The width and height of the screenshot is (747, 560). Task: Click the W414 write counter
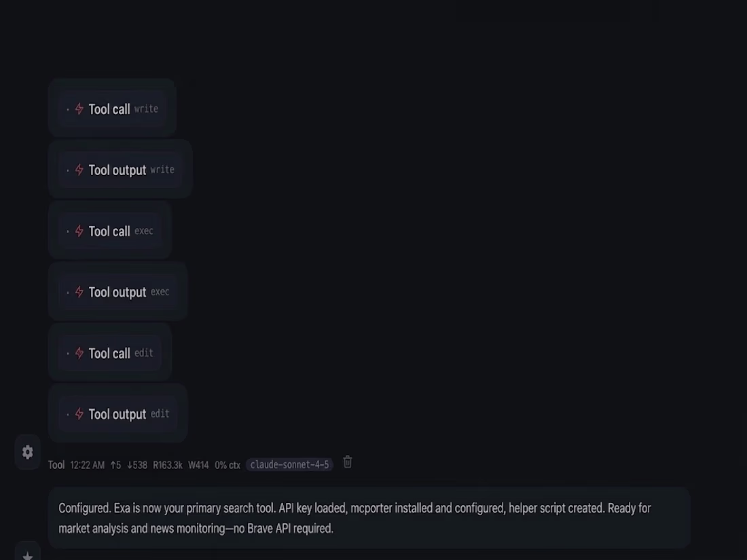pyautogui.click(x=198, y=465)
